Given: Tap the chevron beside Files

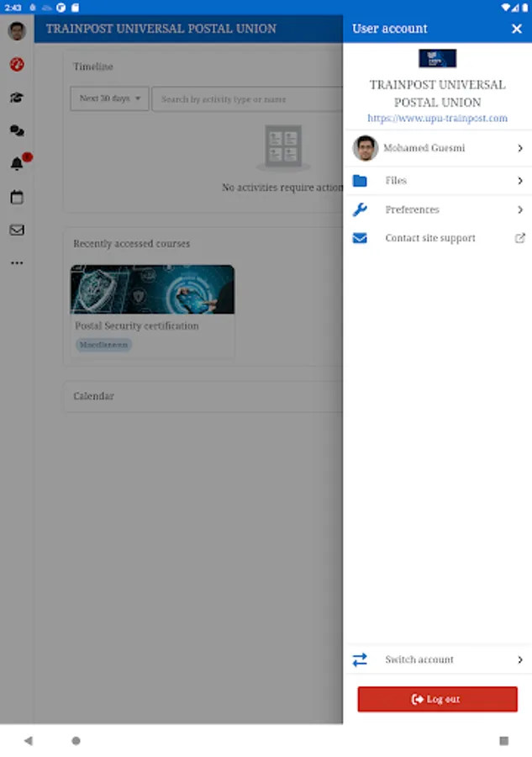Looking at the screenshot, I should [520, 181].
